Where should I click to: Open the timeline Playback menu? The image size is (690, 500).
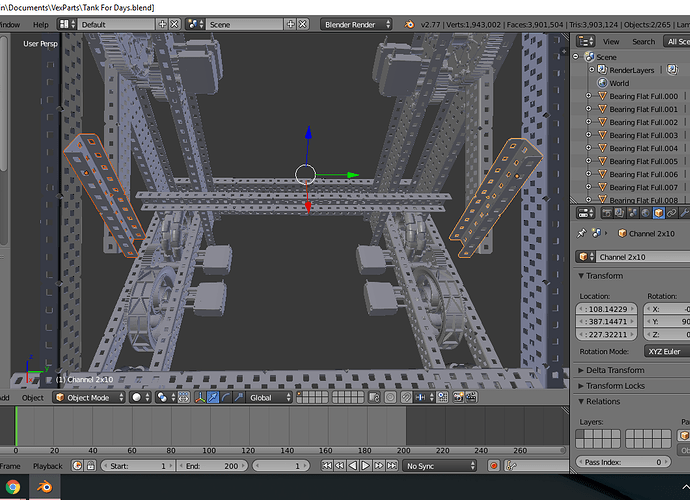[48, 466]
